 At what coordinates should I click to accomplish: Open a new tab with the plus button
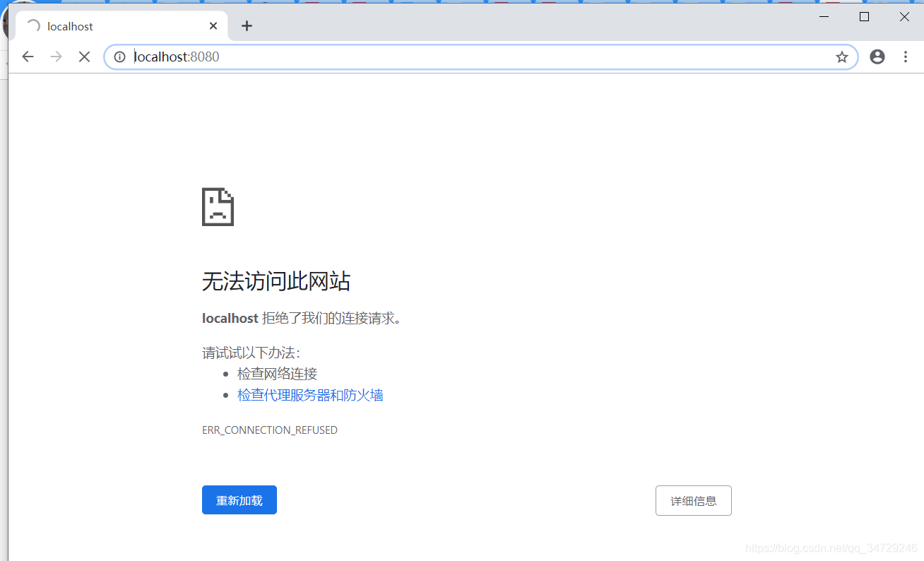click(x=247, y=25)
